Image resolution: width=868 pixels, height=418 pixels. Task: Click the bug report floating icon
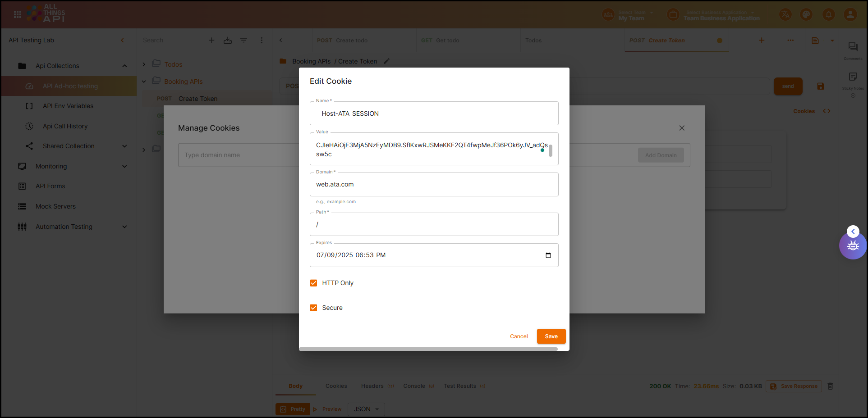(852, 246)
